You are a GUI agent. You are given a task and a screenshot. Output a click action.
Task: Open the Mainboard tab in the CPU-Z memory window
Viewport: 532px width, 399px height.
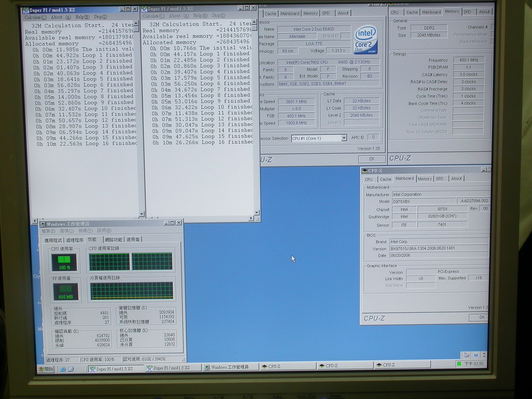431,12
